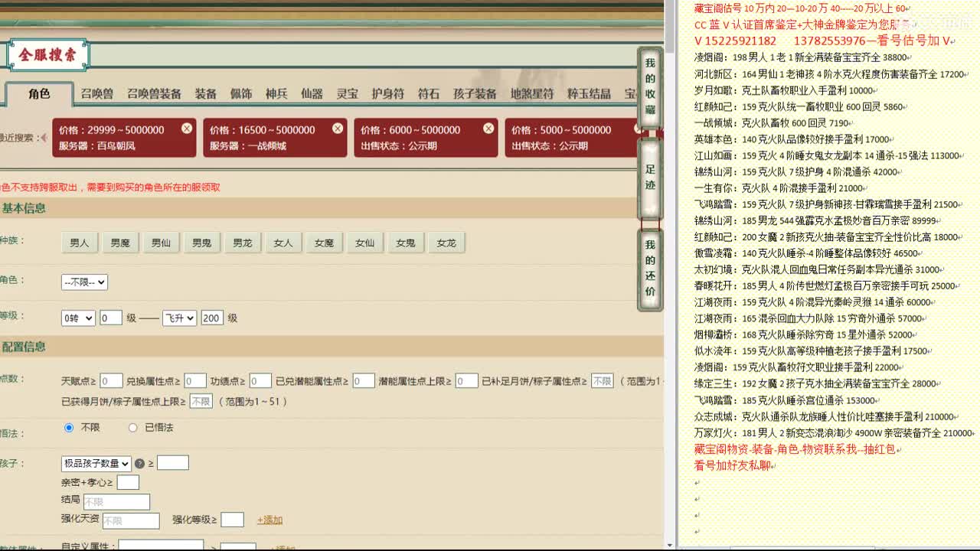980x551 pixels.
Task: Select race 女鬼
Action: tap(406, 243)
